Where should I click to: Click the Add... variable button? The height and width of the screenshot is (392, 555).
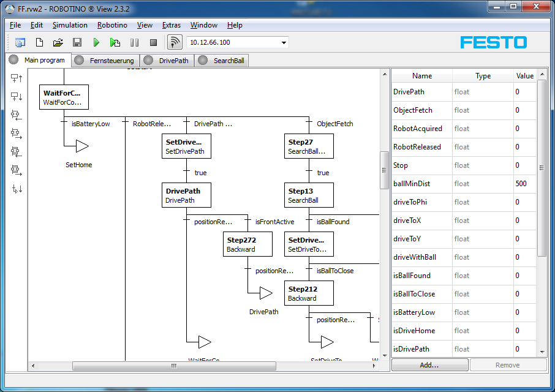[429, 365]
